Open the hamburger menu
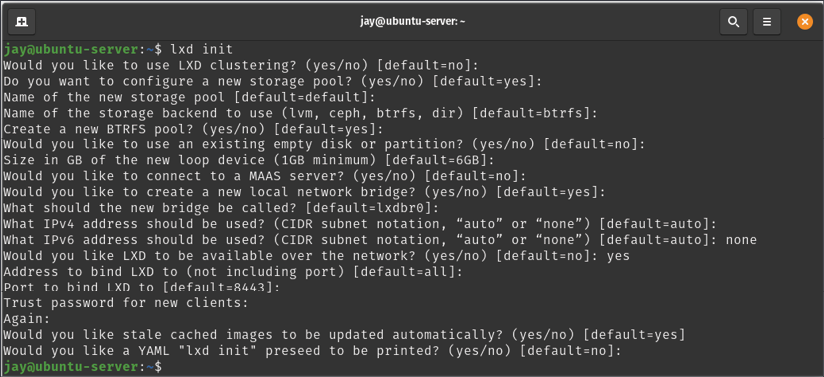Viewport: 824px width, 377px height. [x=767, y=22]
